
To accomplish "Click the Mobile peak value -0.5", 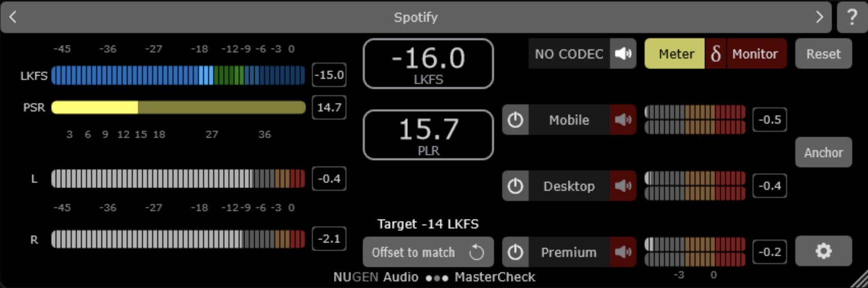I will pos(769,120).
